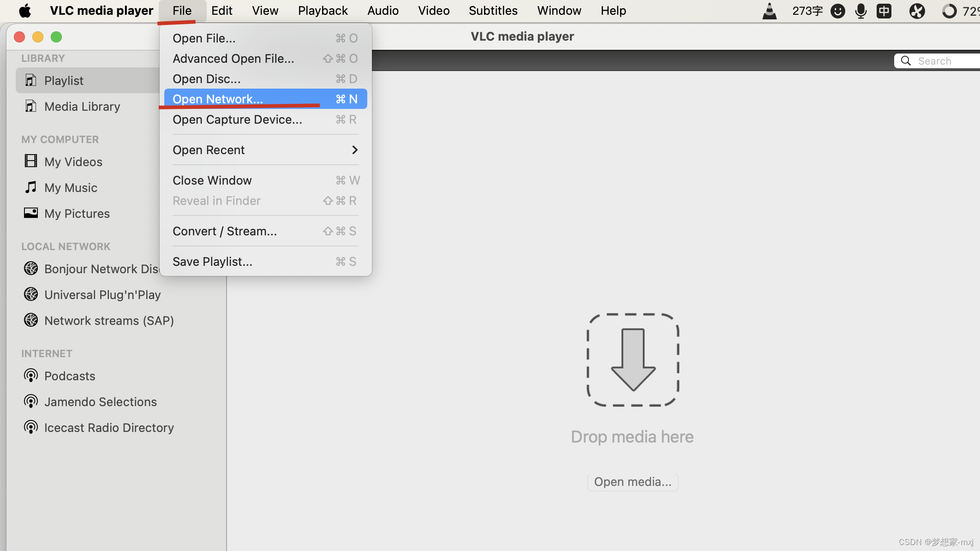Select Open Network... menu item

tap(265, 99)
